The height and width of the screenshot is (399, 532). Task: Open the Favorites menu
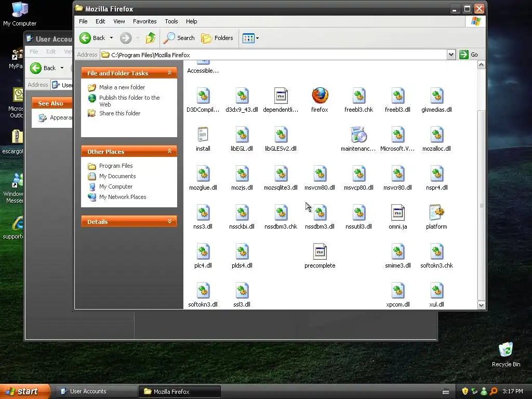tap(144, 21)
